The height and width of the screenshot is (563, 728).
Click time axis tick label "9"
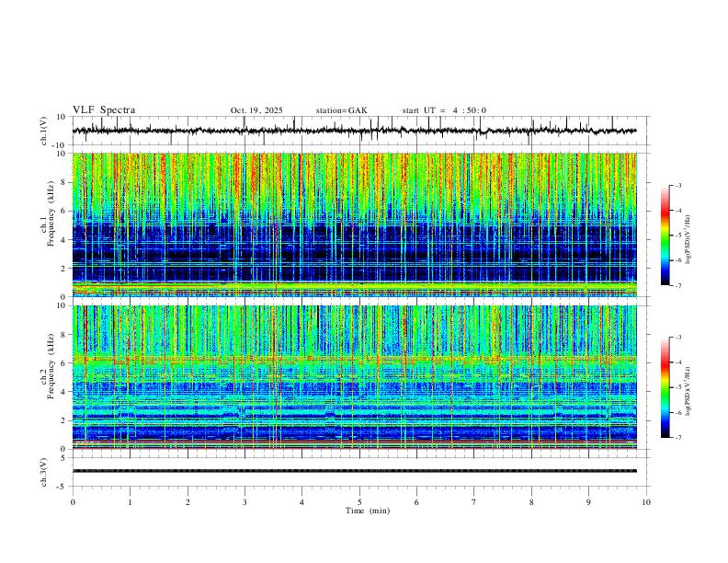point(588,502)
